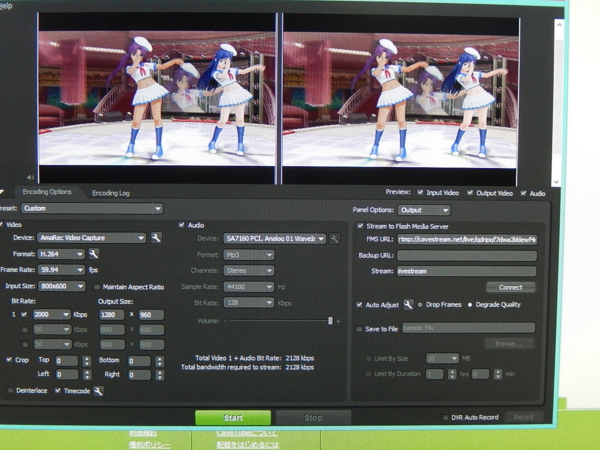This screenshot has width=600, height=450.
Task: Click Connect button
Action: pyautogui.click(x=510, y=287)
